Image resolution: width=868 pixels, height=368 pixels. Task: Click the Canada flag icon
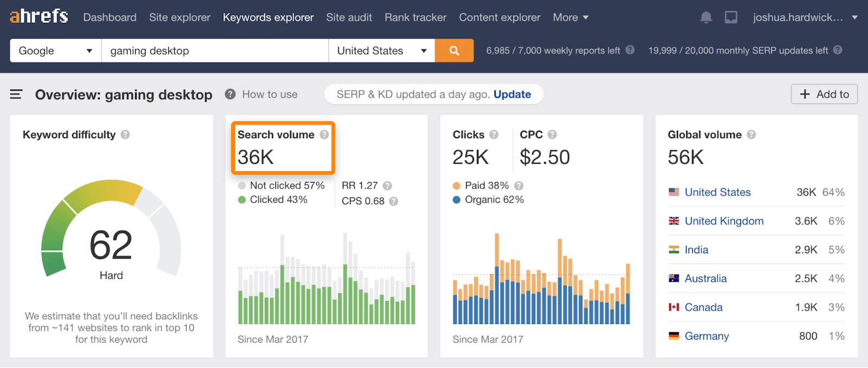(674, 307)
